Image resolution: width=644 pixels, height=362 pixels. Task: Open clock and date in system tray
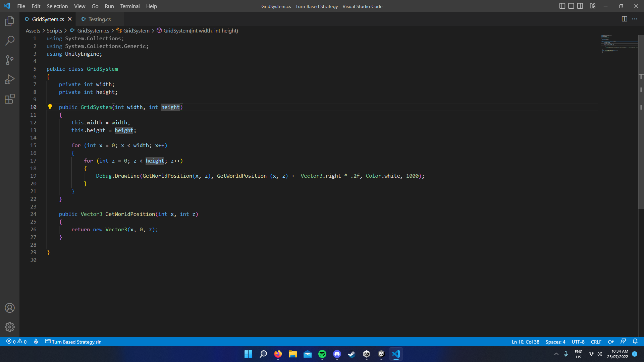[618, 354]
